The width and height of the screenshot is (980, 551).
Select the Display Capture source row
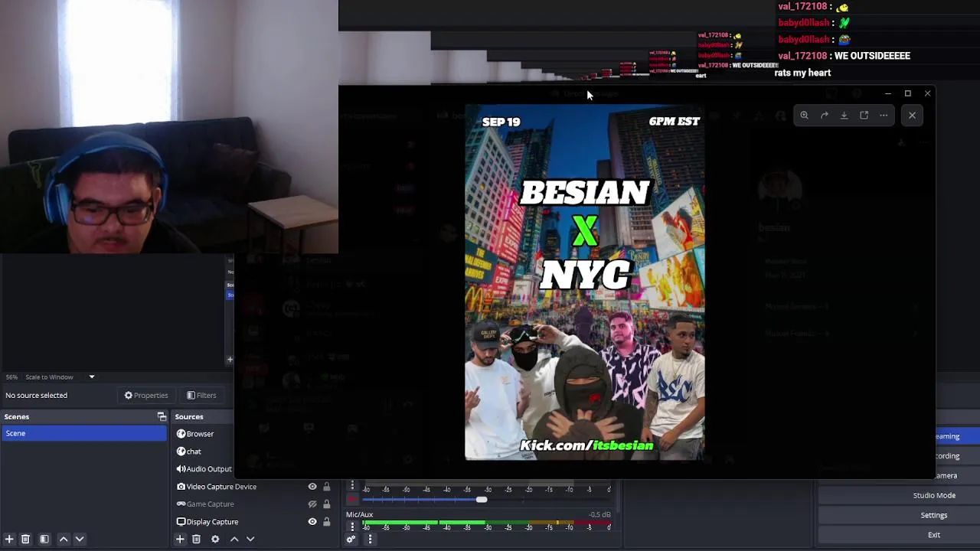click(x=253, y=522)
